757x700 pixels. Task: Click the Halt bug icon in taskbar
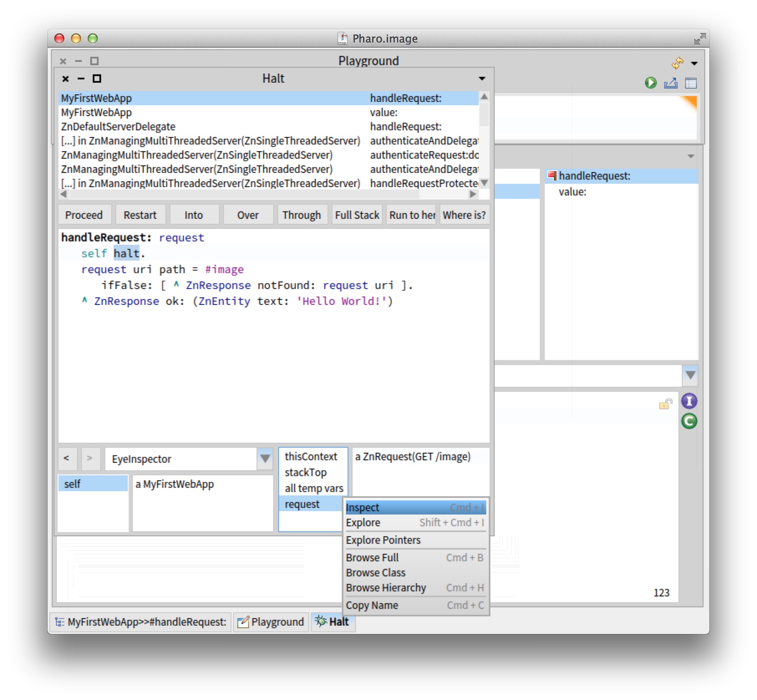point(321,621)
